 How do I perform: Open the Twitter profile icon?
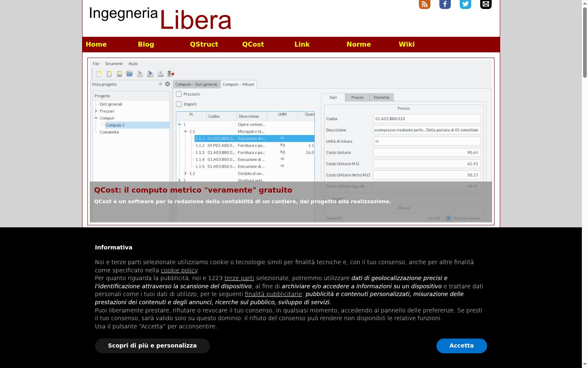(465, 4)
